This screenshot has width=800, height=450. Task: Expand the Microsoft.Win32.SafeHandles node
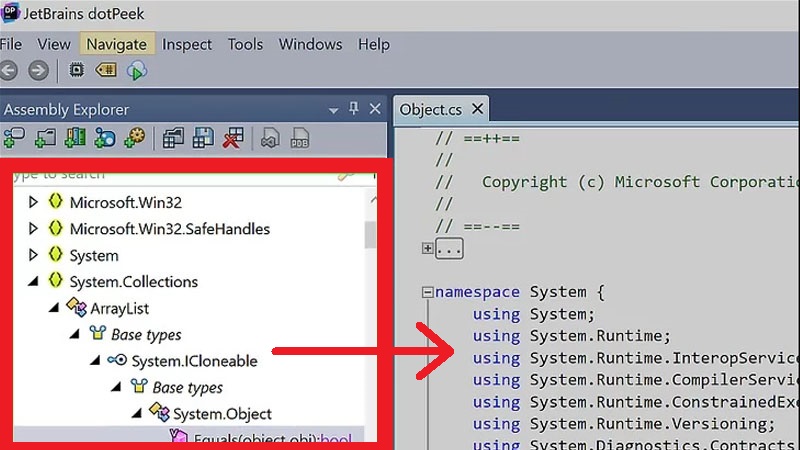pos(33,228)
